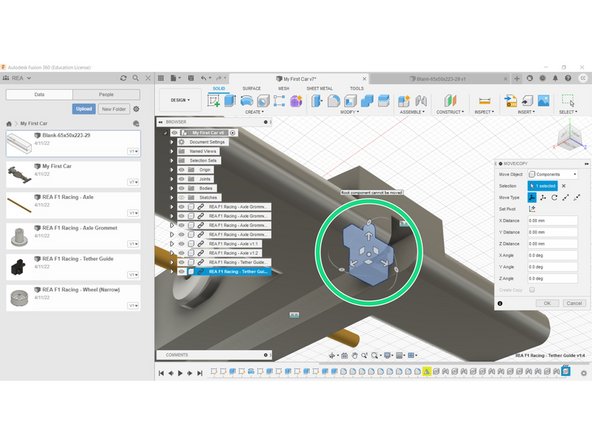This screenshot has width=592, height=444.
Task: Hide the REA F1 Racing - Axle v1:2 component
Action: [182, 253]
